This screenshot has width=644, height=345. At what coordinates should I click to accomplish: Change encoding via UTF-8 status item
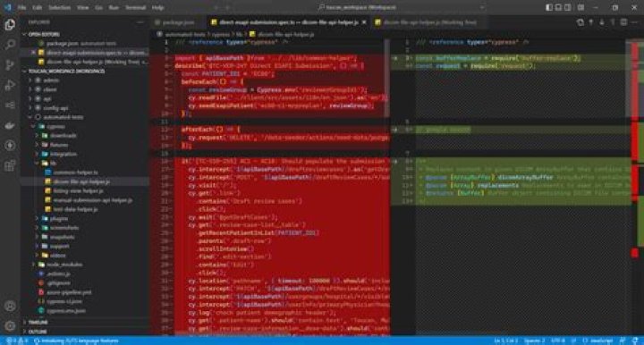point(558,341)
